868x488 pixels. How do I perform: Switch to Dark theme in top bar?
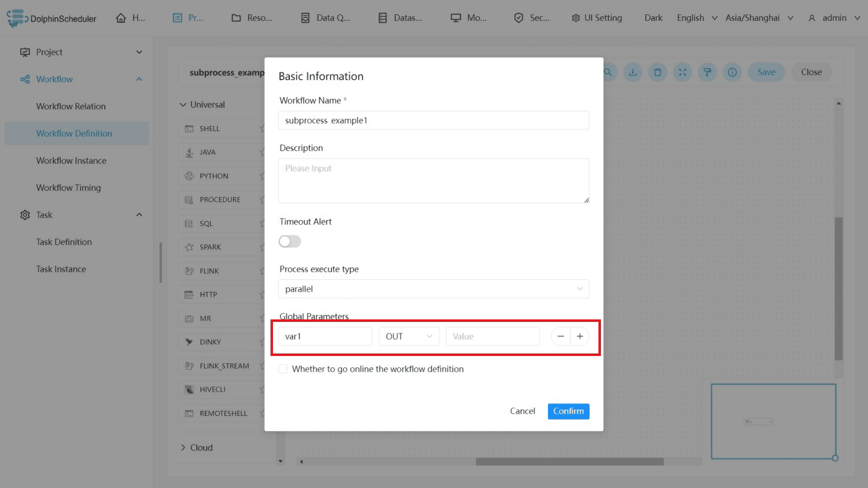coord(653,18)
